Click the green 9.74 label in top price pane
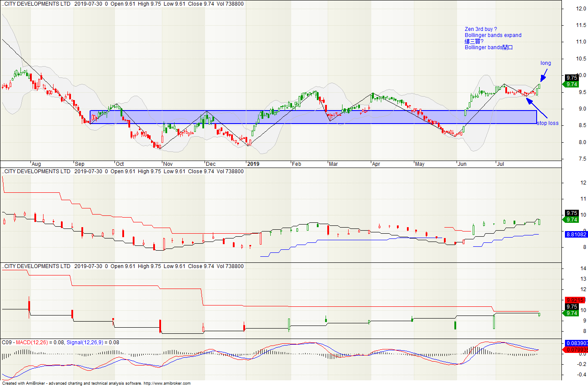588x386 pixels. coord(571,84)
